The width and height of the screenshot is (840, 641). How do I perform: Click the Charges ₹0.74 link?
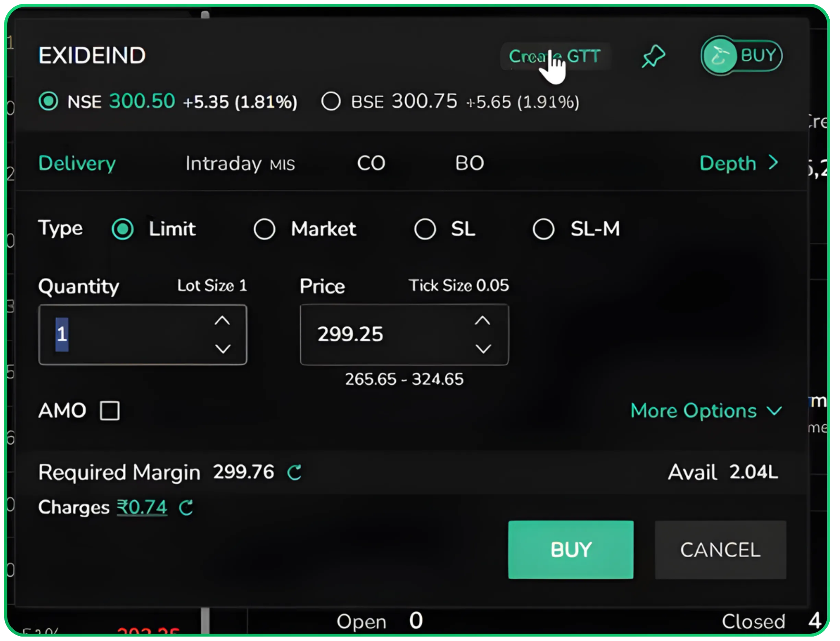coord(142,507)
